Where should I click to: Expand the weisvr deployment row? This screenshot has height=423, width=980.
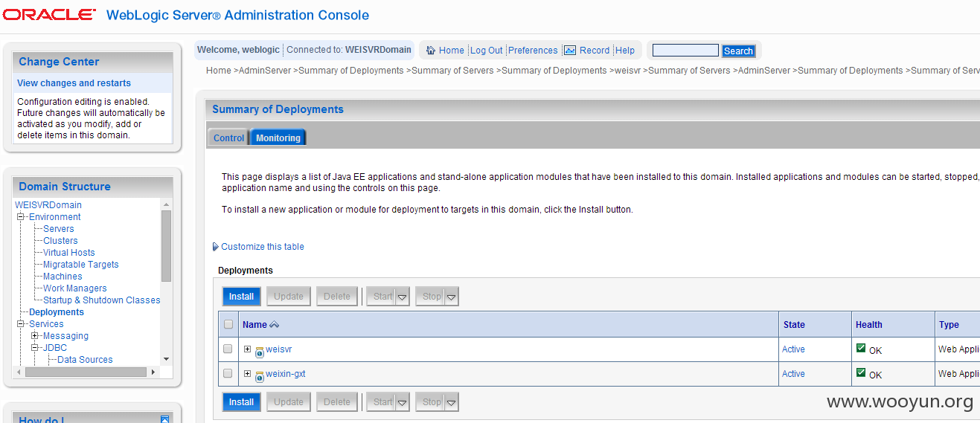(x=247, y=349)
